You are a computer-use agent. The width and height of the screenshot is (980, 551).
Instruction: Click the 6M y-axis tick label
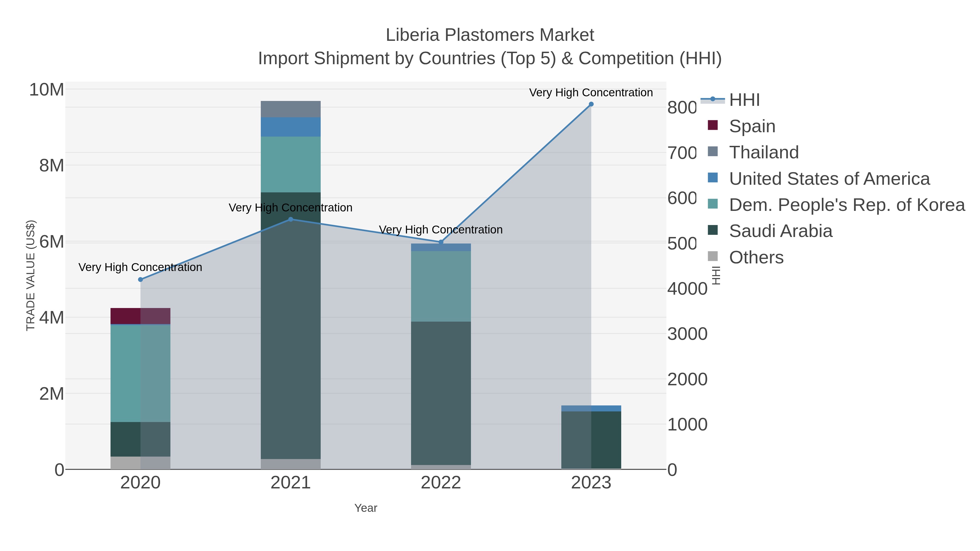click(x=52, y=242)
